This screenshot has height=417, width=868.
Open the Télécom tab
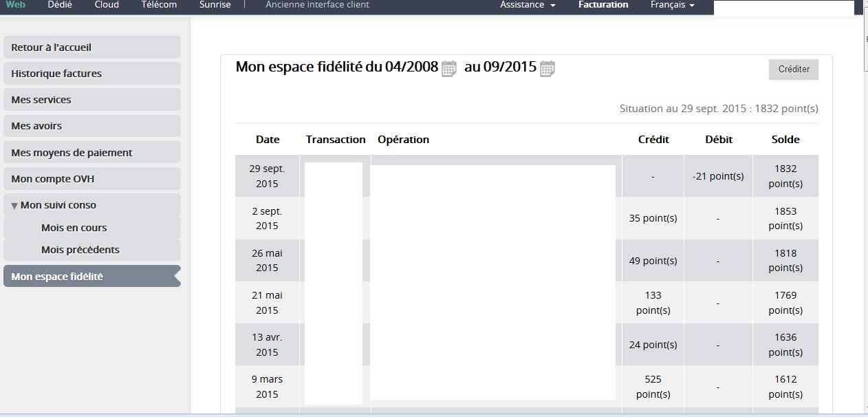(159, 5)
